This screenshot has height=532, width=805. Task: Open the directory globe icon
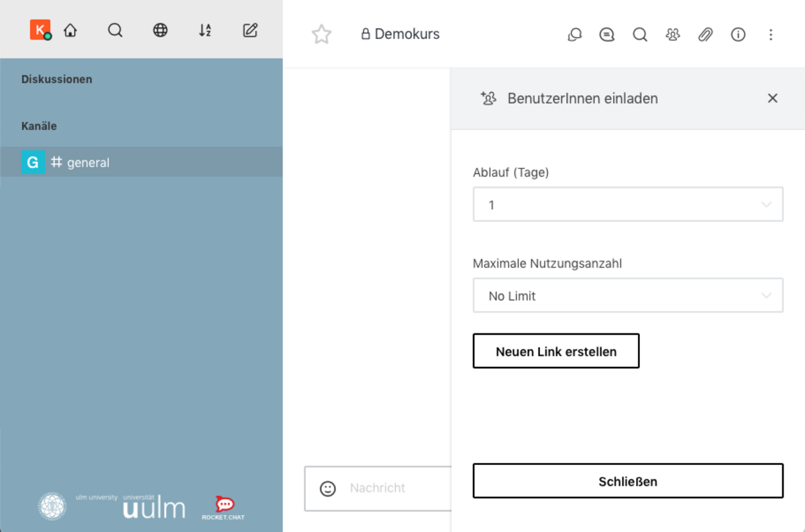click(160, 30)
